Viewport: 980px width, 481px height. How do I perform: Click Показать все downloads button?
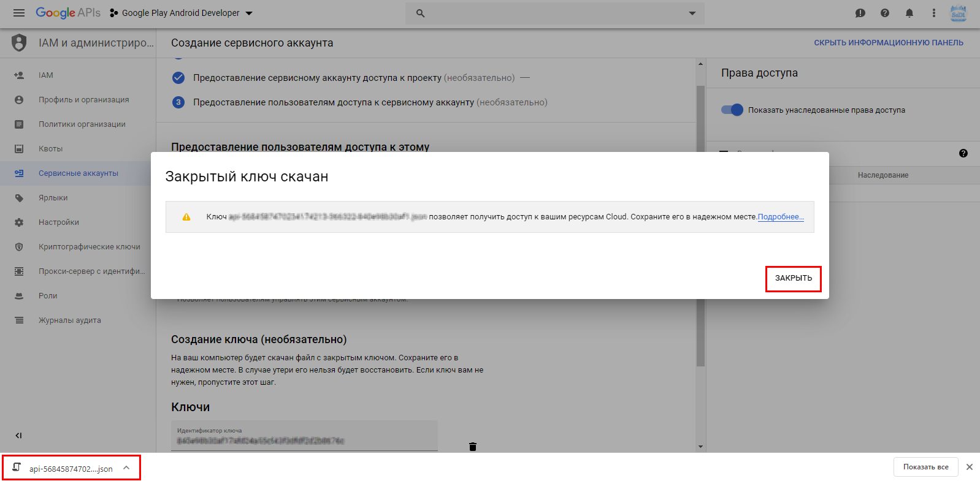pos(926,467)
